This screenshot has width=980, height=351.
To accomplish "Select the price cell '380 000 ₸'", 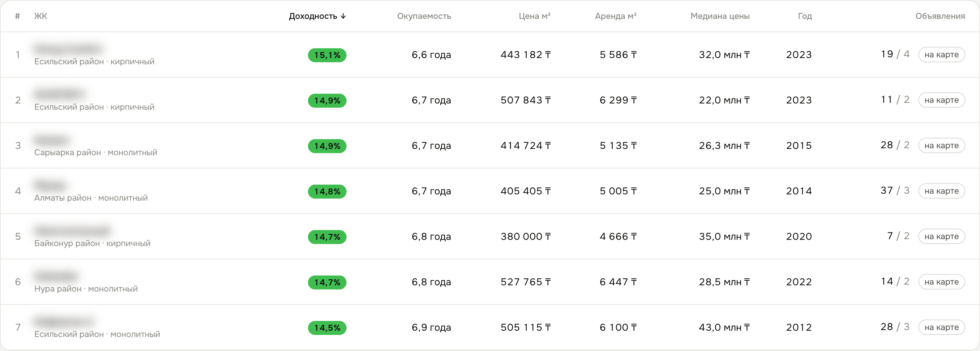I will coord(525,237).
